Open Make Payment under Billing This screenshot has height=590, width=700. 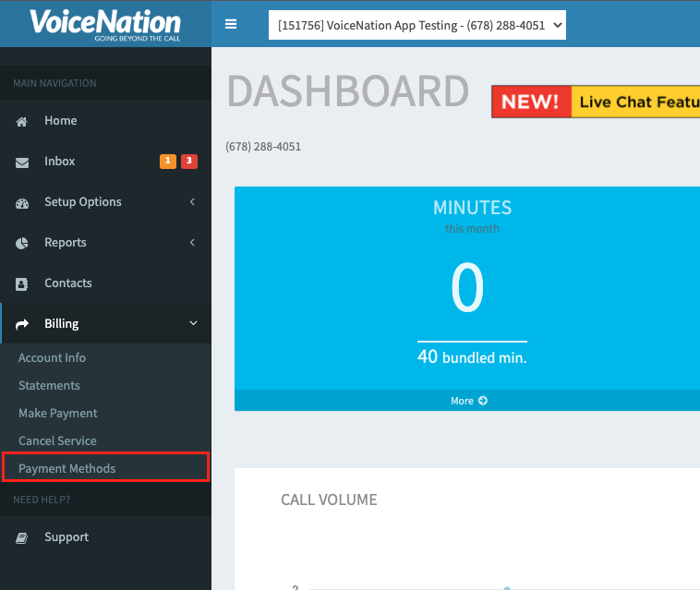pyautogui.click(x=57, y=414)
